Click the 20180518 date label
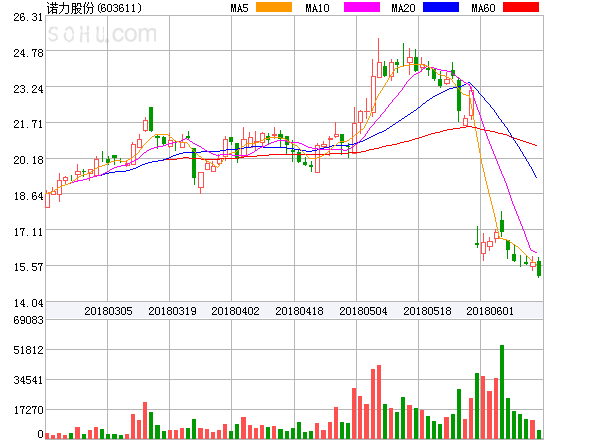This screenshot has height=440, width=600. 427,311
